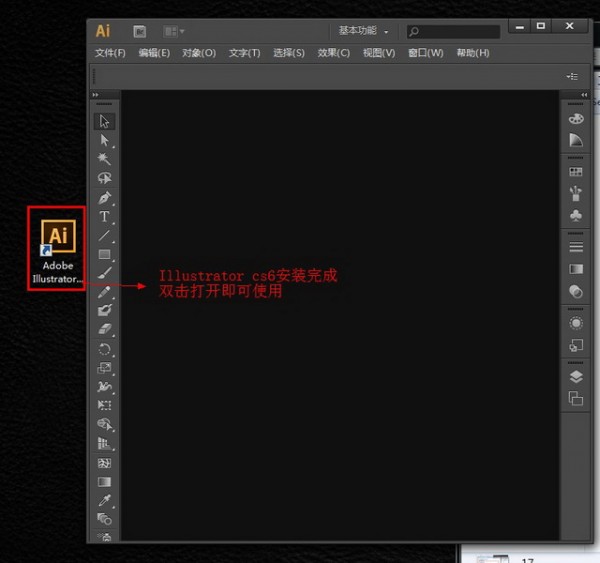The width and height of the screenshot is (600, 563).
Task: Select the Eyedropper tool
Action: pyautogui.click(x=104, y=500)
